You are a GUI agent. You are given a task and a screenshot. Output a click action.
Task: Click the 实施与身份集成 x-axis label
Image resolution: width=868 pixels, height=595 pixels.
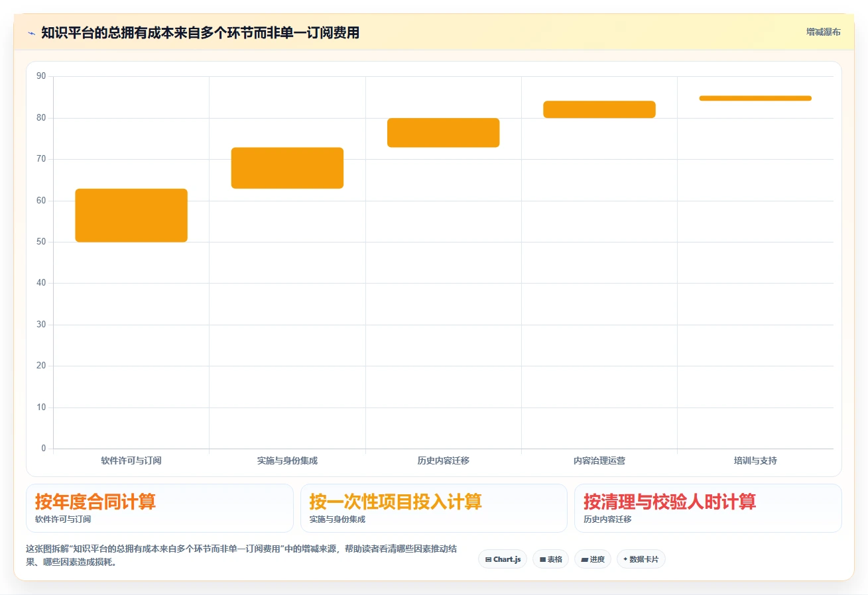[287, 460]
